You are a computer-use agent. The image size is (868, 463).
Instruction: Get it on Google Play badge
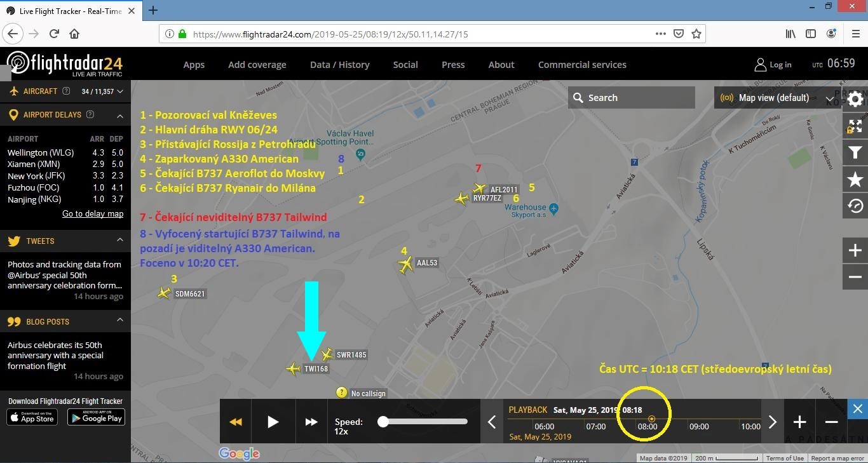pyautogui.click(x=96, y=417)
